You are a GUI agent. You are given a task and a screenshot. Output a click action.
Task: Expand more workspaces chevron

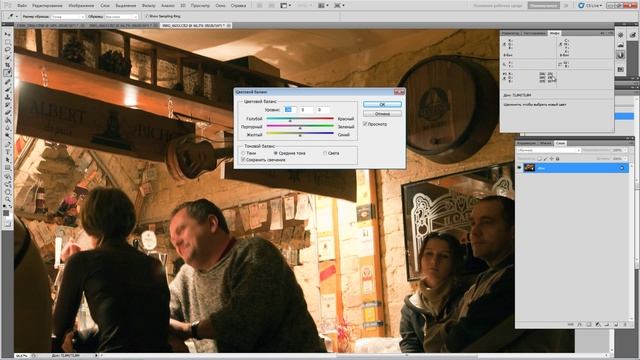pos(566,6)
